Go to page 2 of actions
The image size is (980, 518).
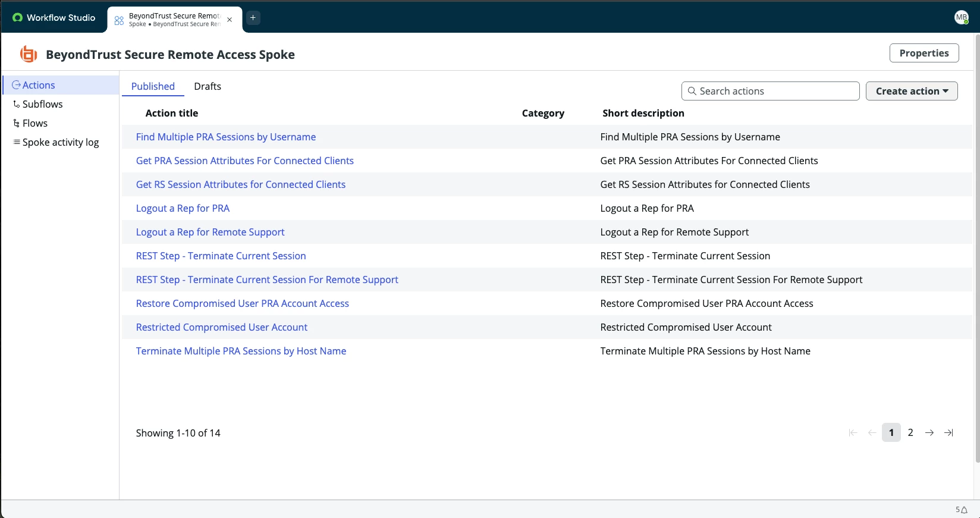[910, 433]
